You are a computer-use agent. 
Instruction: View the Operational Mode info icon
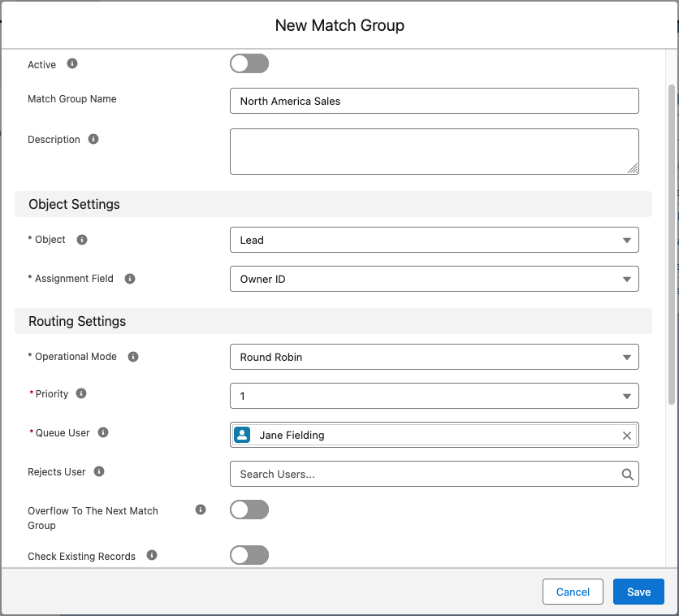click(133, 357)
